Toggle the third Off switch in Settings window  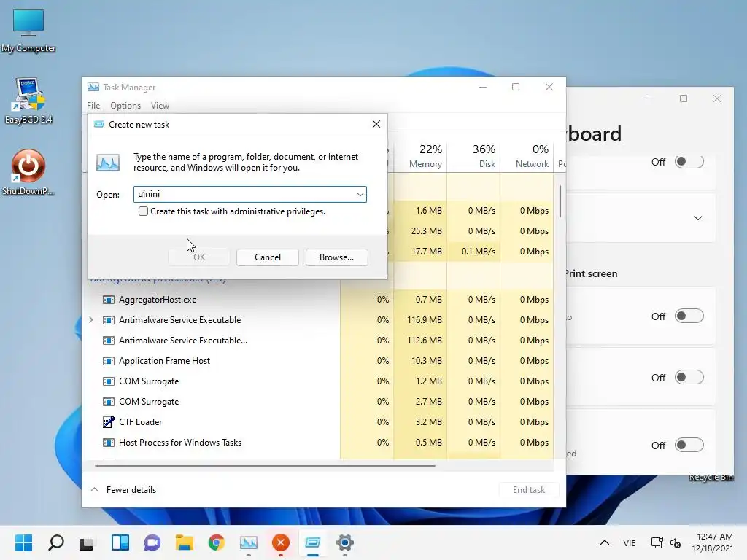(689, 378)
